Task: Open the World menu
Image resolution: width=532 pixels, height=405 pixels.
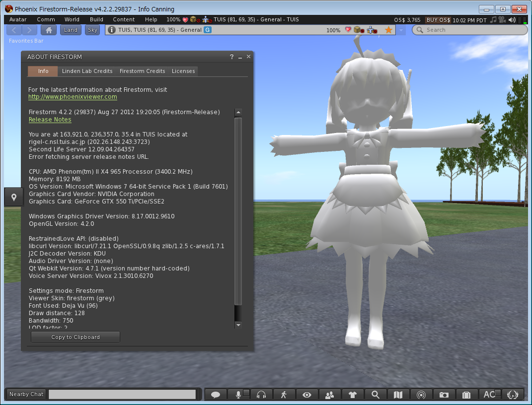Action: pyautogui.click(x=72, y=20)
